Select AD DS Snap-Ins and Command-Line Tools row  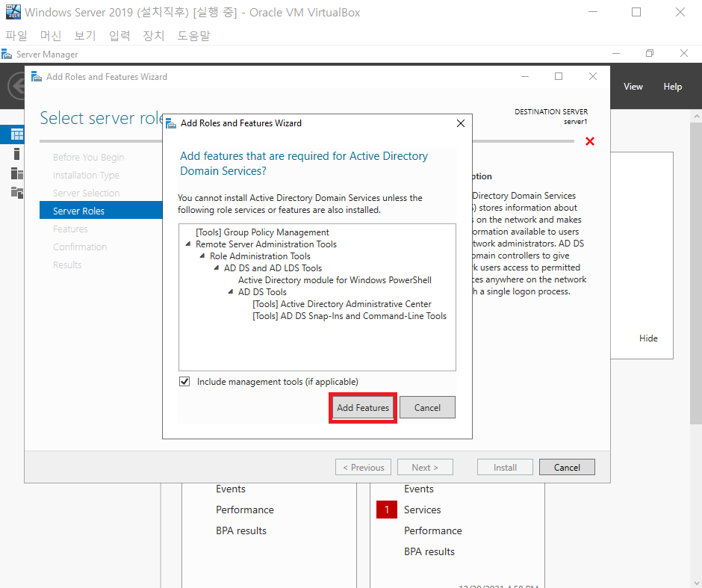click(x=350, y=316)
